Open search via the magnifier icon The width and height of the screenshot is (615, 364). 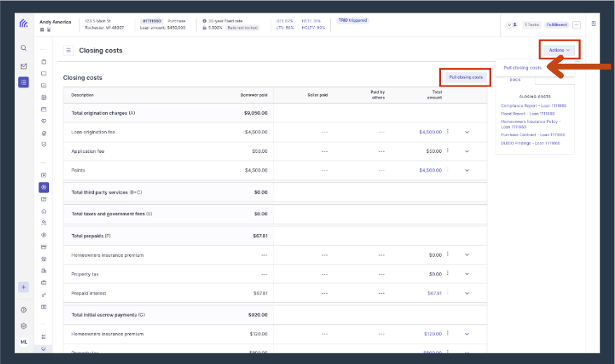pos(24,48)
